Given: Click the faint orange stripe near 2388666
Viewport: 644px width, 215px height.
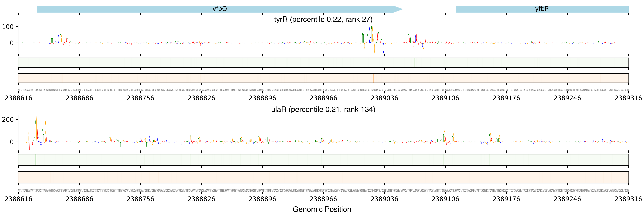Looking at the screenshot, I should coord(62,78).
